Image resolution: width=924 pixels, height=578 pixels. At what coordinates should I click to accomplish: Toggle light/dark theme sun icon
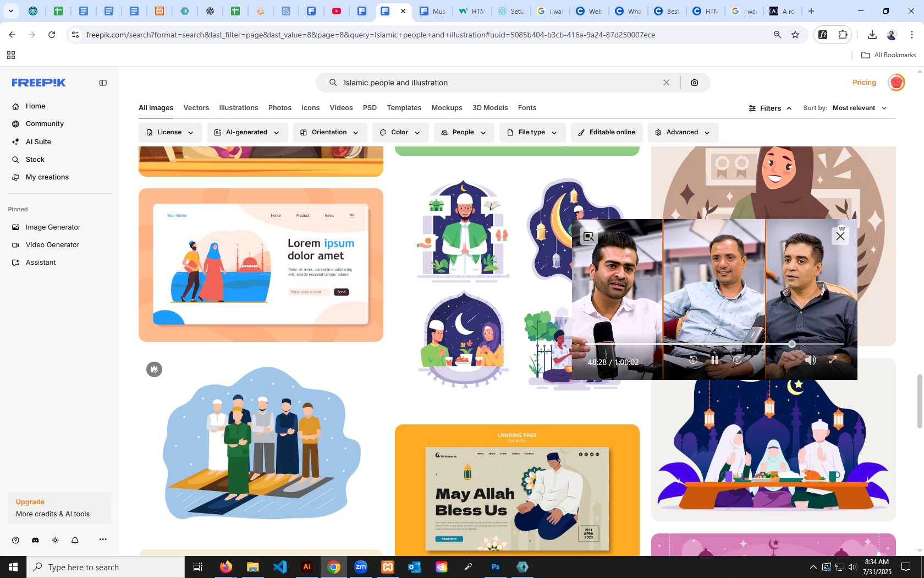coord(55,540)
